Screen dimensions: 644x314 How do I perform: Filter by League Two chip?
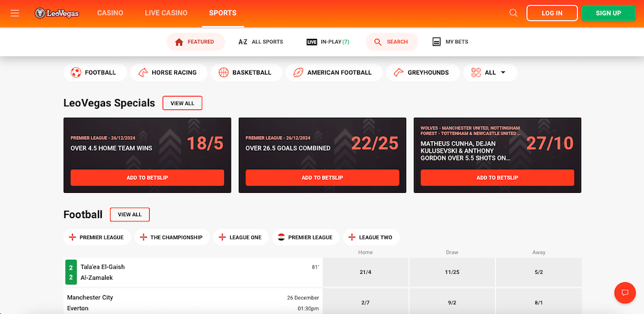click(x=371, y=237)
